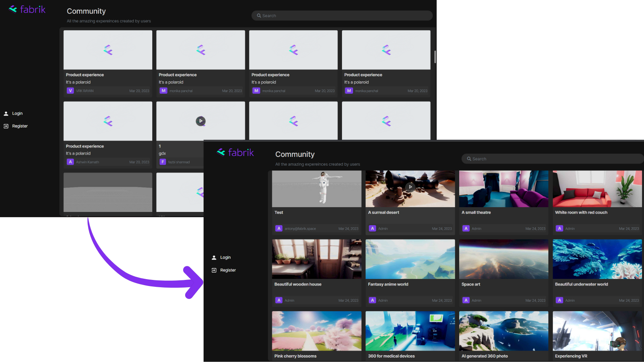
Task: Open the "White room with red couch" thumbnail
Action: [597, 189]
